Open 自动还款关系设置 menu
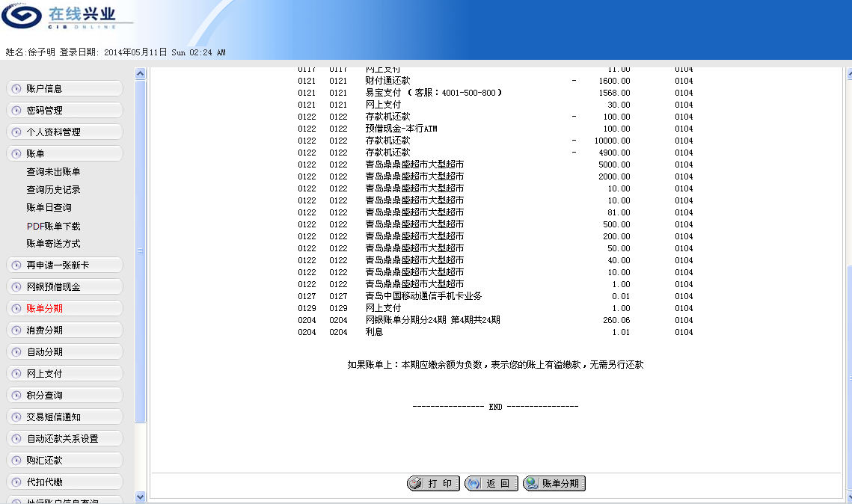 (64, 439)
